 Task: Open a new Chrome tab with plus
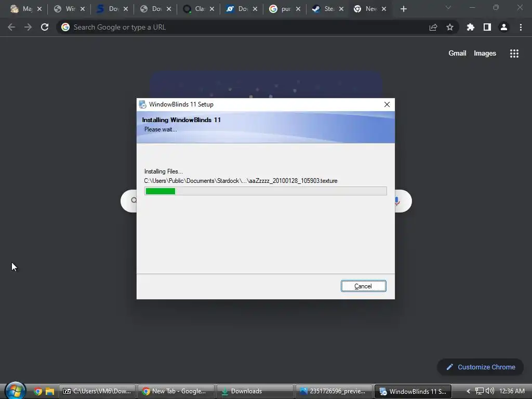(403, 9)
